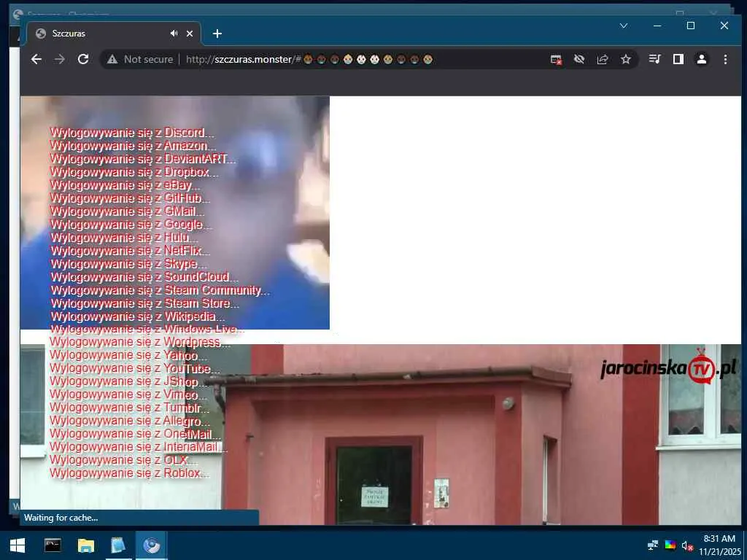Click the 'Wylogowywanie się z YouTube' line
Viewport: 747px width, 560px height.
pos(134,368)
